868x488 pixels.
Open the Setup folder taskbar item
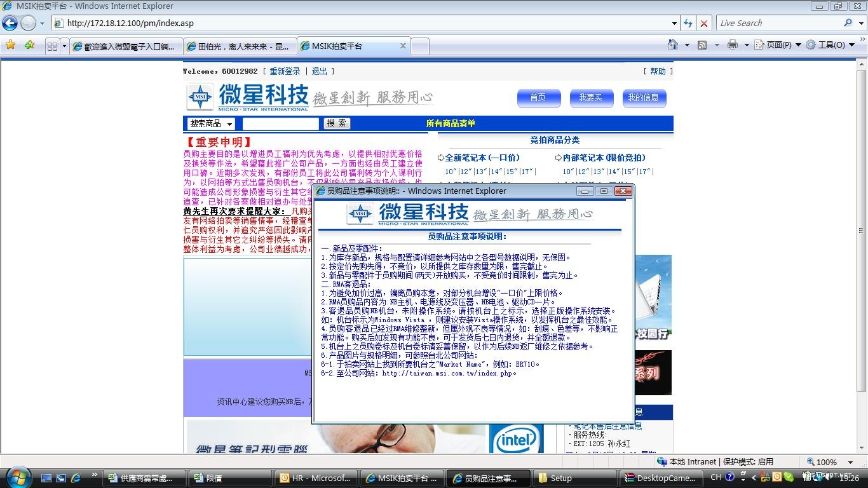574,478
